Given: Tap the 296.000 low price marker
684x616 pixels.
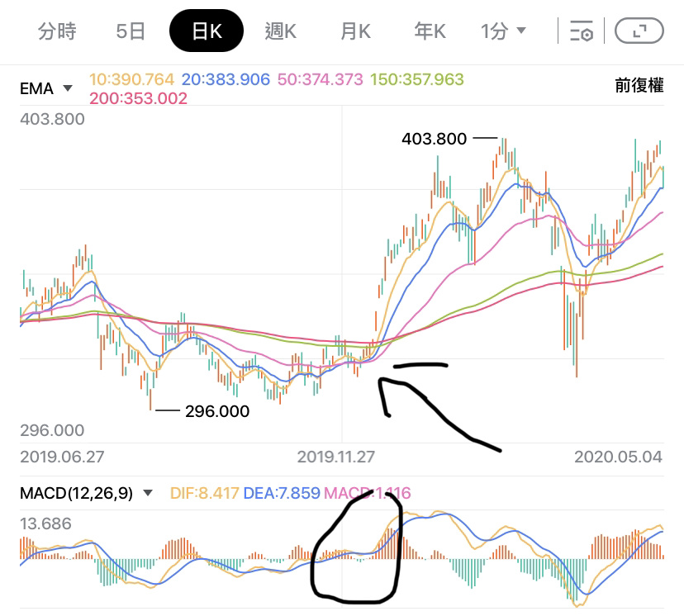Looking at the screenshot, I should coord(217,411).
